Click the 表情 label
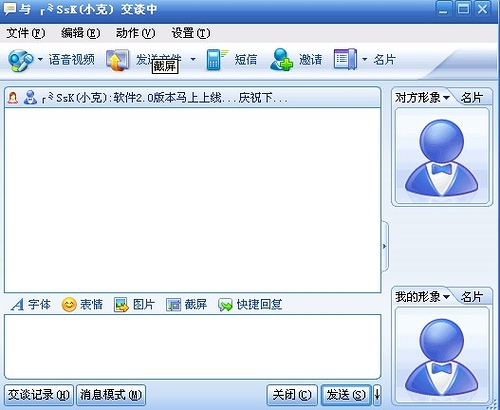Image resolution: width=500 pixels, height=410 pixels. tap(91, 304)
